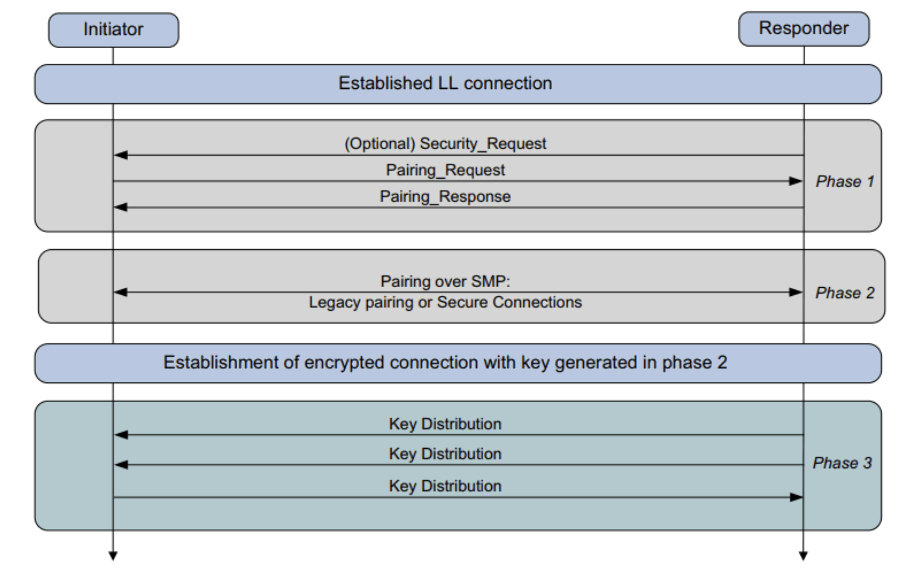Click the Pairing_Request message label
Screen dimensions: 924x569
445,170
